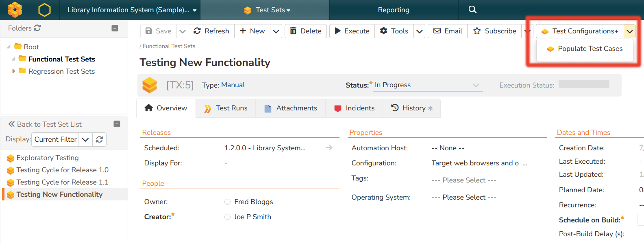Refresh the folders list icon
This screenshot has width=644, height=244.
(37, 28)
